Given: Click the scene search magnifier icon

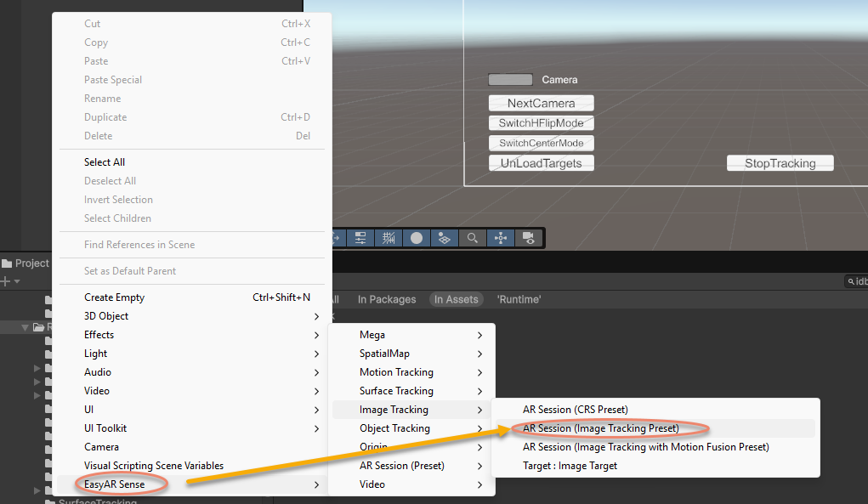Looking at the screenshot, I should [472, 238].
